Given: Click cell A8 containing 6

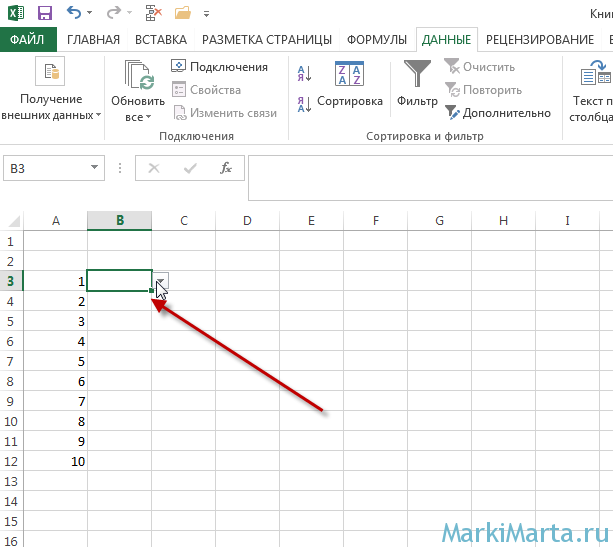Looking at the screenshot, I should coord(56,381).
